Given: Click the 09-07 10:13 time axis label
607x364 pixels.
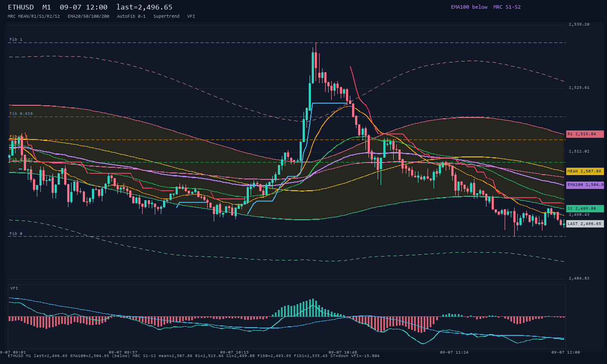Looking at the screenshot, I should click(x=234, y=352).
